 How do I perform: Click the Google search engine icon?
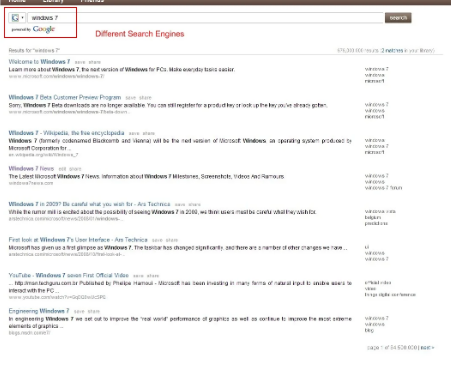(15, 18)
